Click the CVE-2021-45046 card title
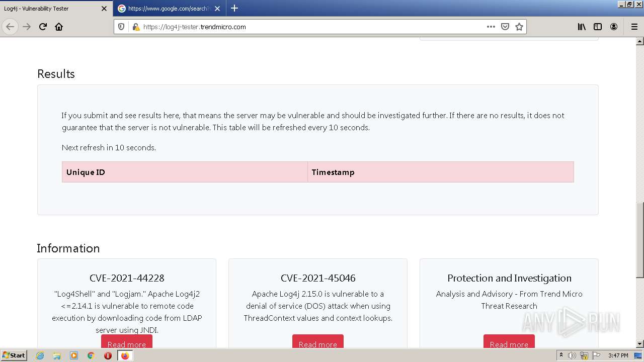The width and height of the screenshot is (644, 362). [318, 278]
